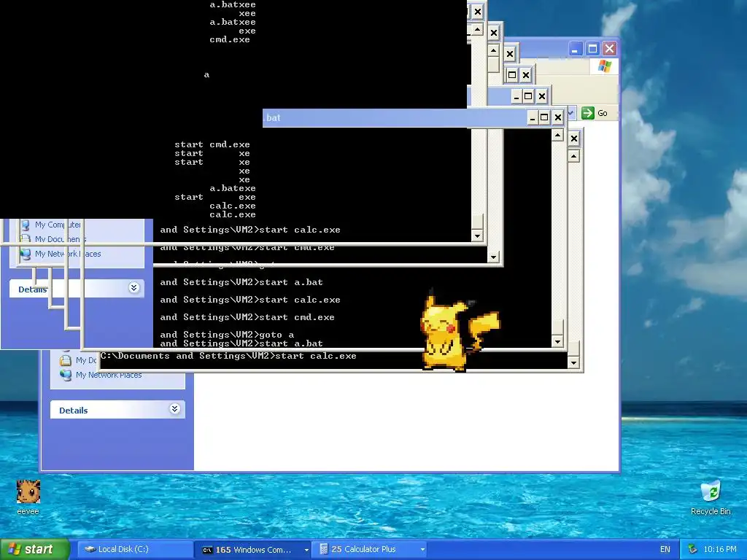The width and height of the screenshot is (747, 560).
Task: Click the lower My Network Places icon
Action: (66, 376)
